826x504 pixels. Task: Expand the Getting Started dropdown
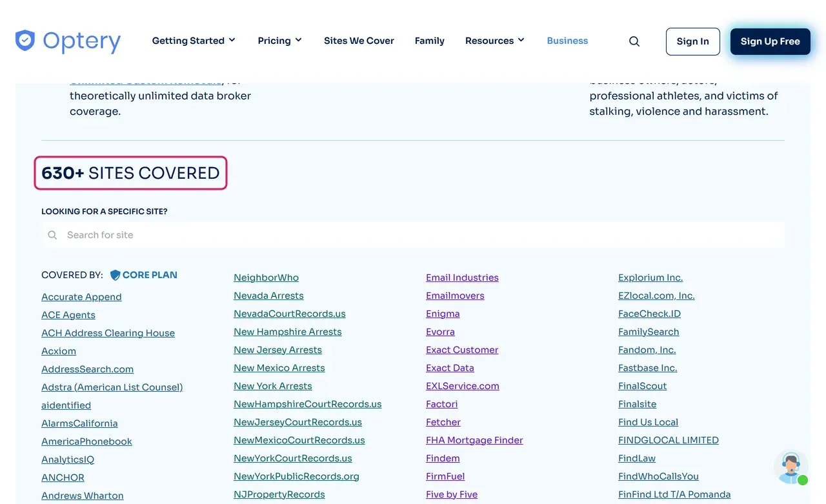194,41
